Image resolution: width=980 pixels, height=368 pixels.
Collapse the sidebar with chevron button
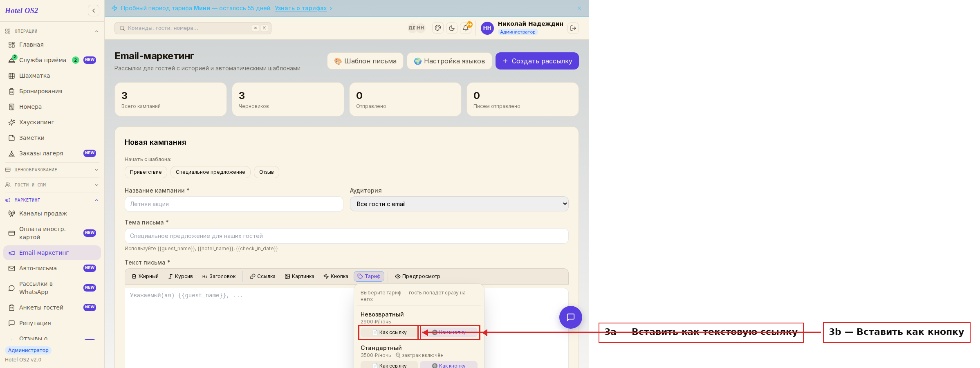pyautogui.click(x=94, y=11)
